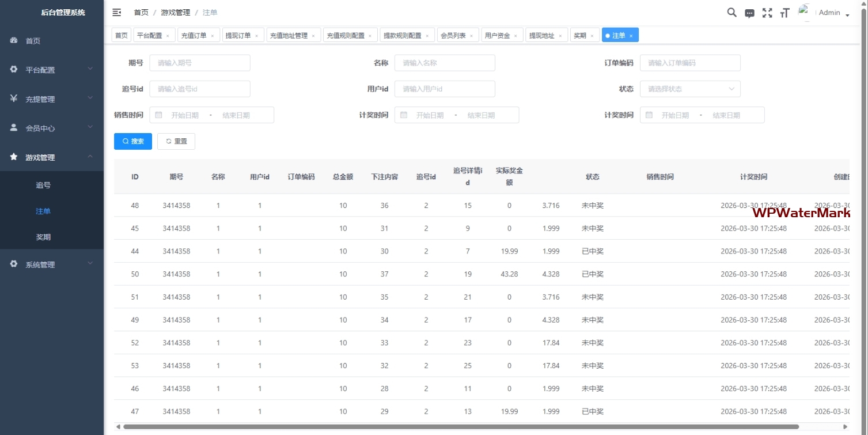Click the search magnifier icon in header
The width and height of the screenshot is (868, 435).
coord(731,13)
